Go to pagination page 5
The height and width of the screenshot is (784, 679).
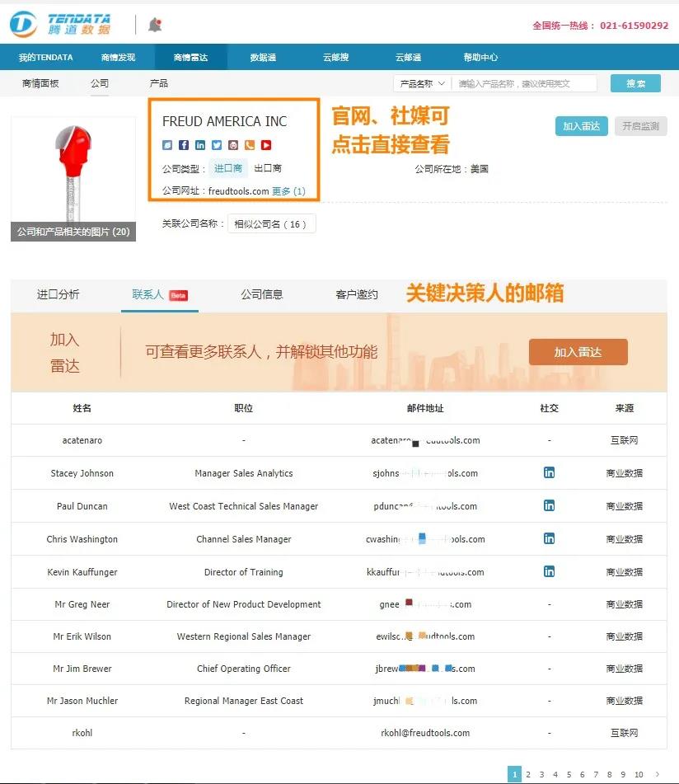coord(569,774)
